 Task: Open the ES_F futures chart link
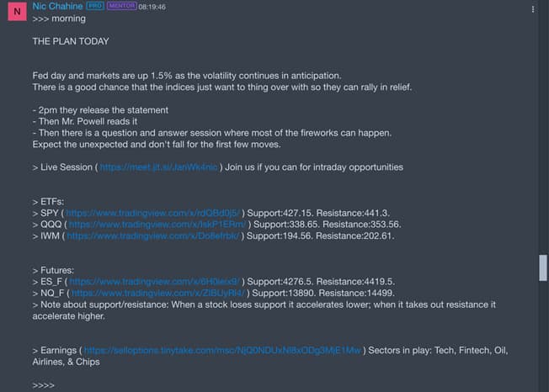154,282
